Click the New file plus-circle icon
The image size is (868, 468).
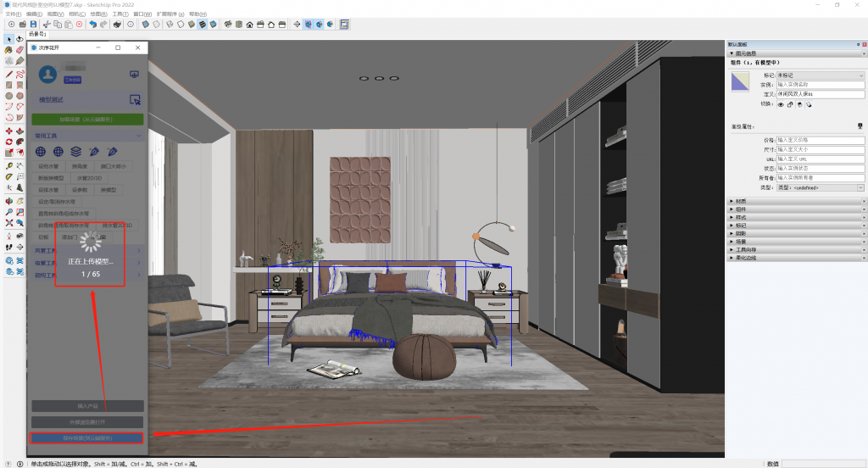pyautogui.click(x=11, y=25)
